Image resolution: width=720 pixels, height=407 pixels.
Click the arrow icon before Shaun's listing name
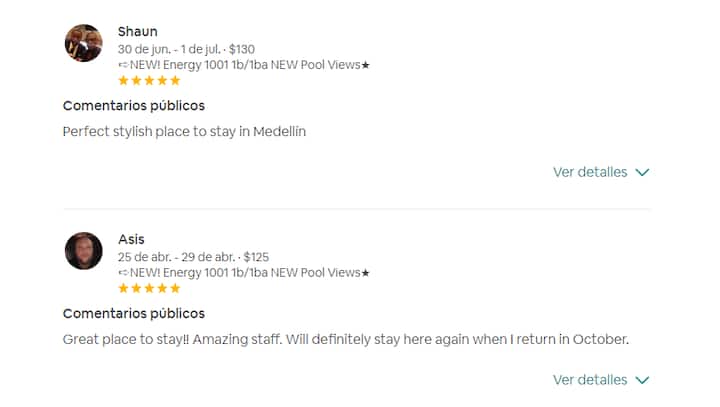click(122, 65)
